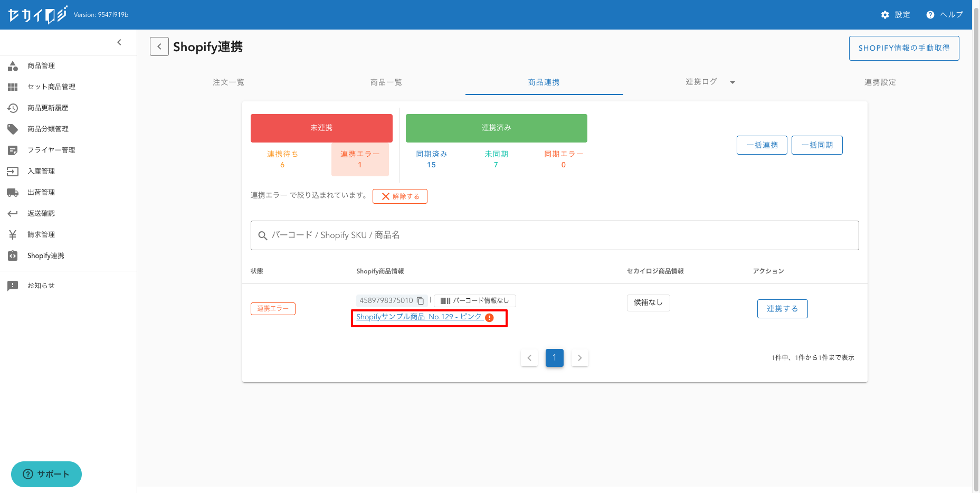This screenshot has width=980, height=493.
Task: Open 出荷管理 truck icon in sidebar
Action: [x=13, y=192]
